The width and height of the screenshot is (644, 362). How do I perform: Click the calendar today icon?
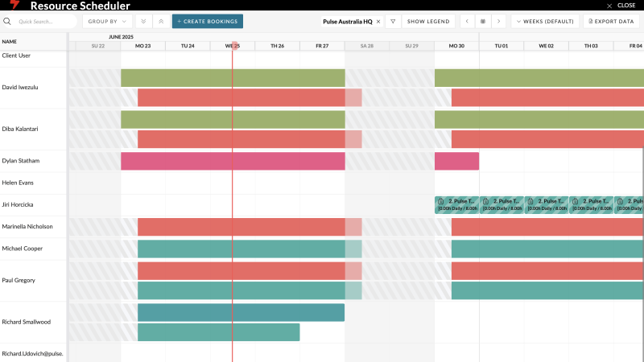click(482, 22)
